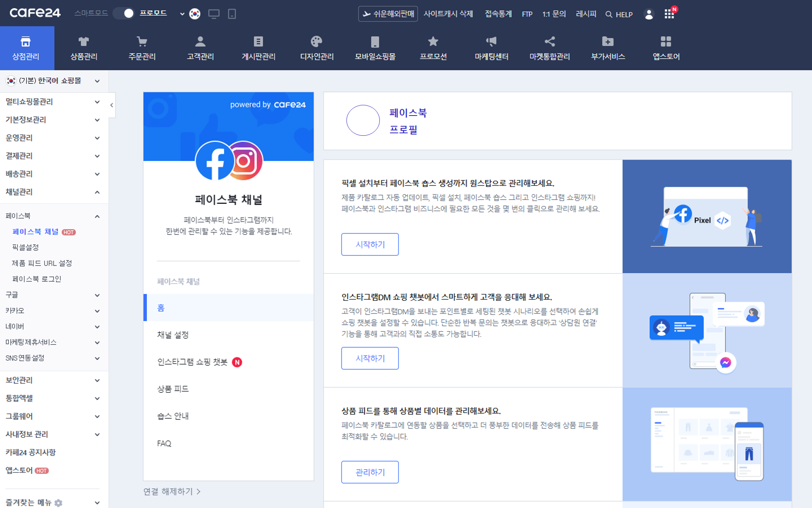Click 시작하기 for Instagram DM chatbot
Image resolution: width=812 pixels, height=508 pixels.
[x=370, y=358]
